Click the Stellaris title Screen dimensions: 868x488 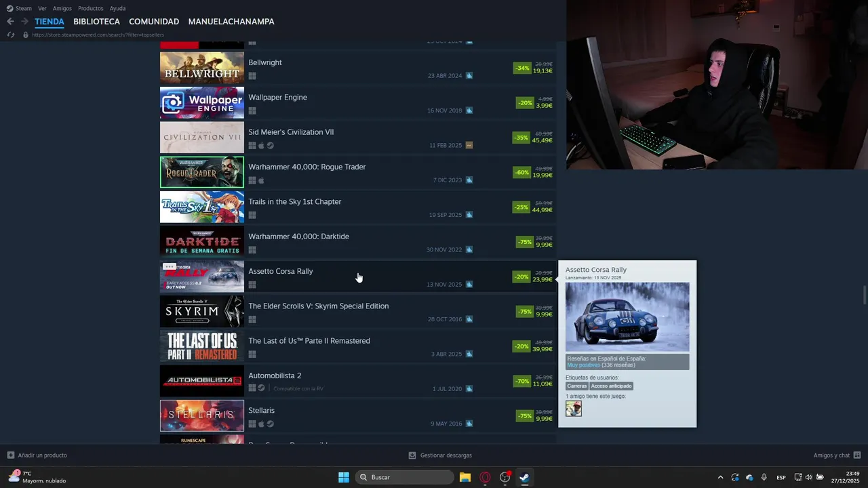click(x=262, y=410)
